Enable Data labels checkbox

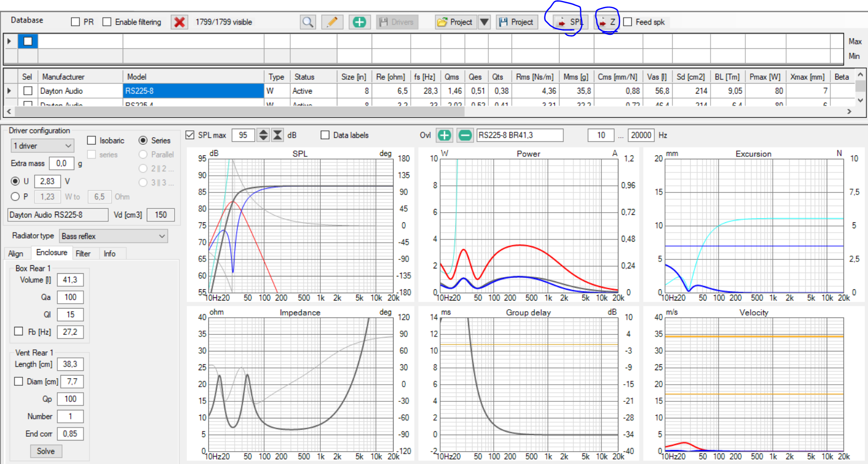pos(325,135)
